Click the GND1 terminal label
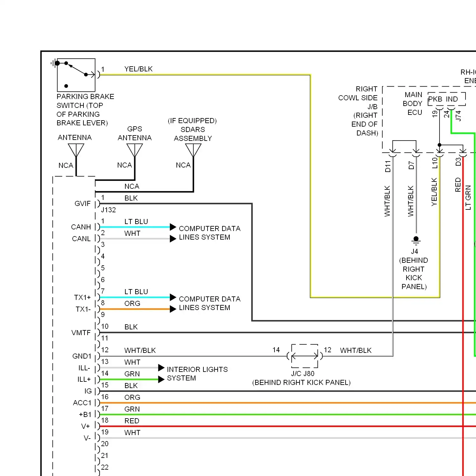 82,356
